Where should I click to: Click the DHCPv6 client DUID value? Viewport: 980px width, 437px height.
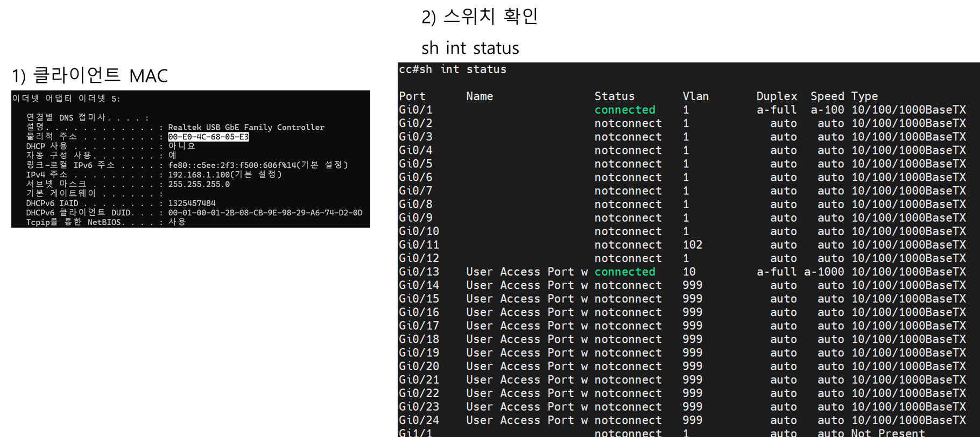pos(265,213)
